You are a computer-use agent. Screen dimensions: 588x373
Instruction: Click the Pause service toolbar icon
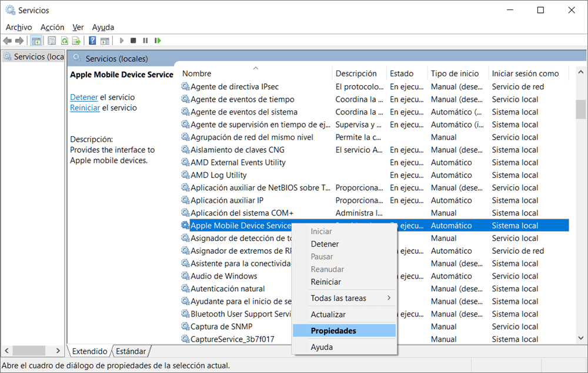[145, 41]
